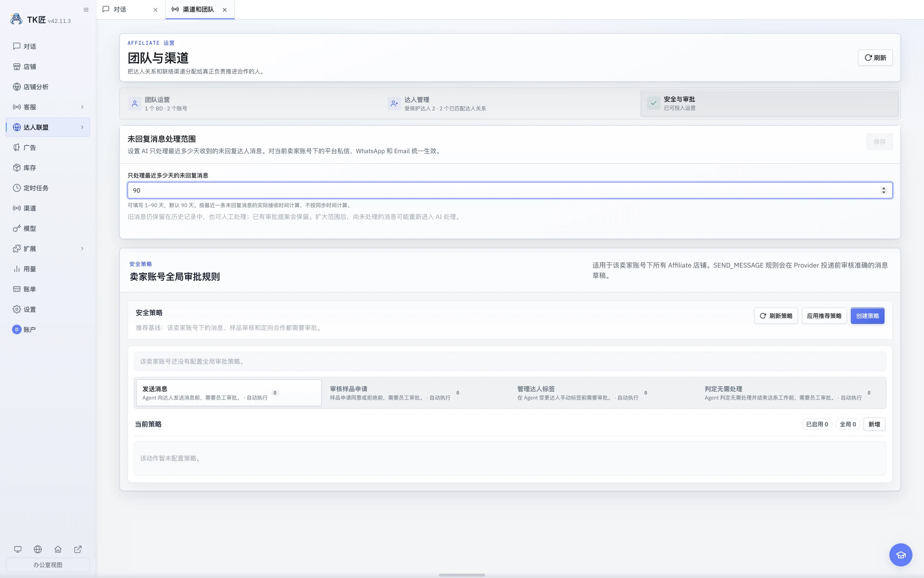The image size is (924, 578).
Task: Click the 账户 avatar icon
Action: click(x=17, y=329)
